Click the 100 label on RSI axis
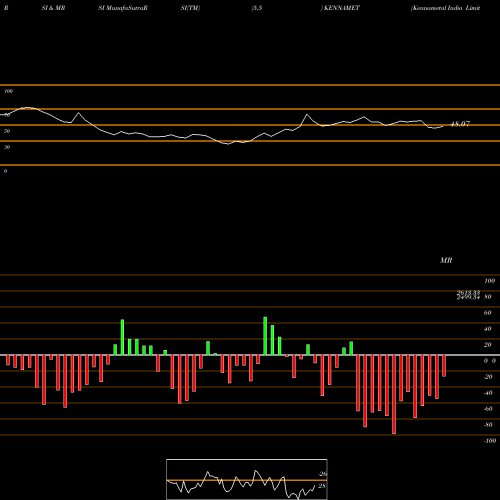The image size is (500, 500). [8, 91]
